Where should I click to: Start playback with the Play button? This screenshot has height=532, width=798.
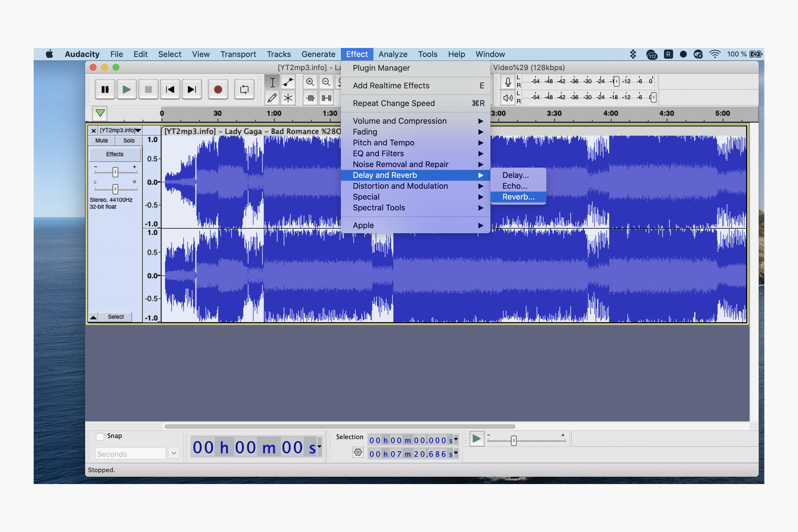pos(127,89)
